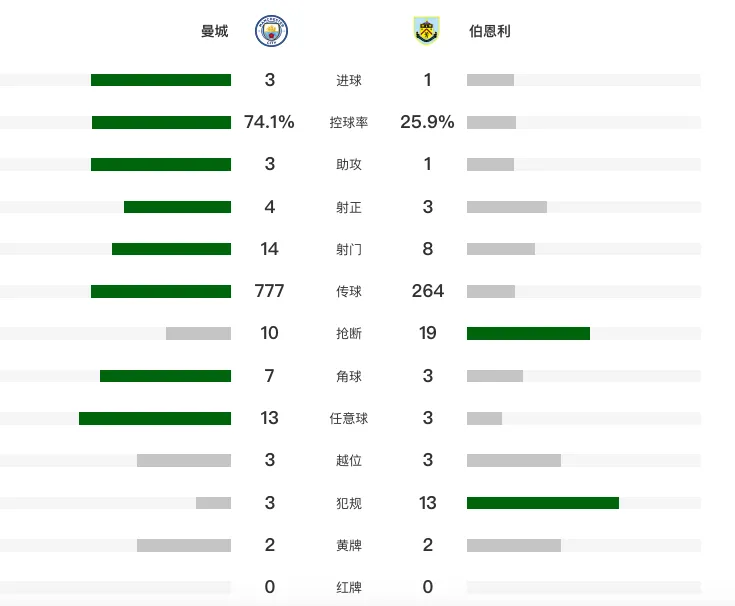The image size is (735, 606).
Task: Click the 射正 row label
Action: tap(349, 207)
